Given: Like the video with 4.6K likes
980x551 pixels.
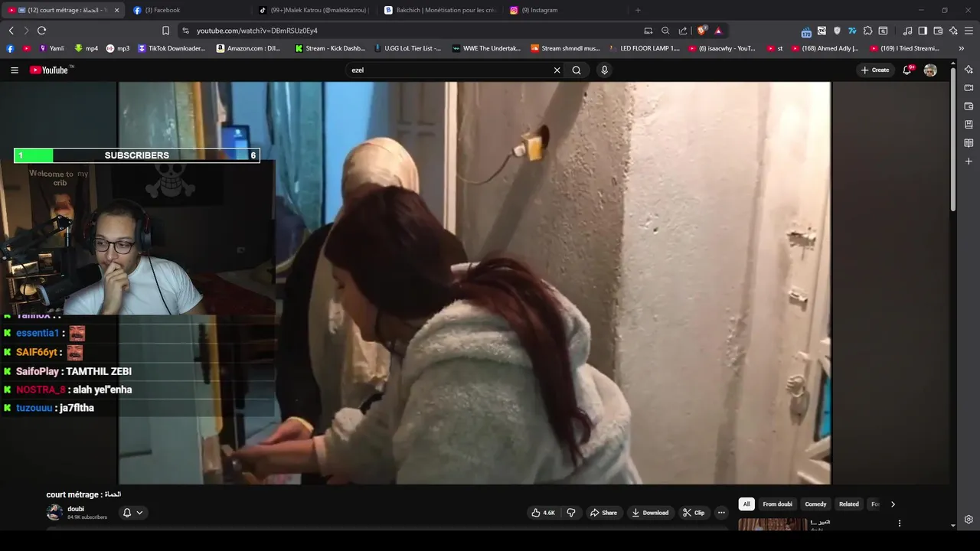Looking at the screenshot, I should tap(543, 513).
